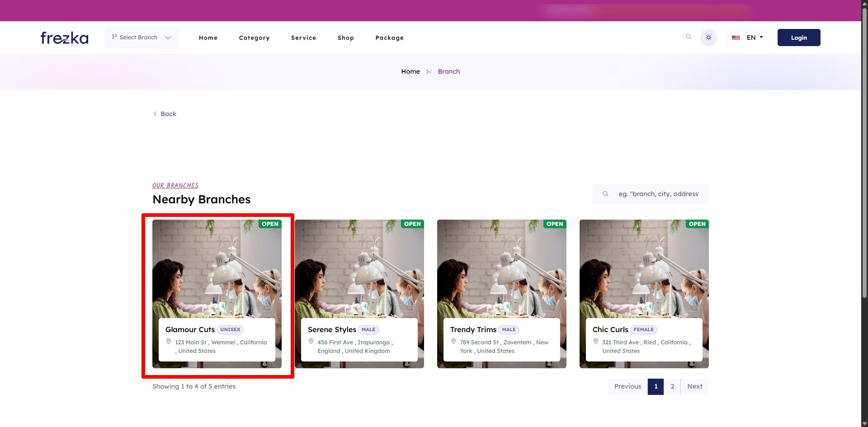Click the Next pagination button
The image size is (868, 427).
point(694,386)
